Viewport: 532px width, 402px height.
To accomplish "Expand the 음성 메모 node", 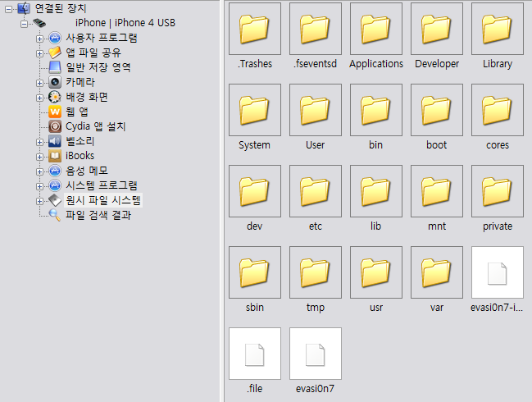I will coord(39,171).
